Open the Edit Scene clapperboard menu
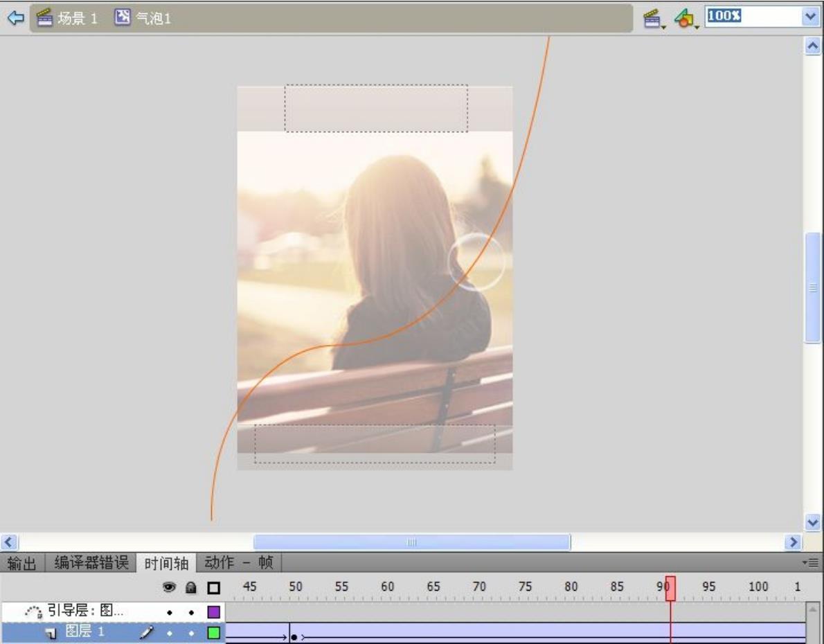 point(652,19)
